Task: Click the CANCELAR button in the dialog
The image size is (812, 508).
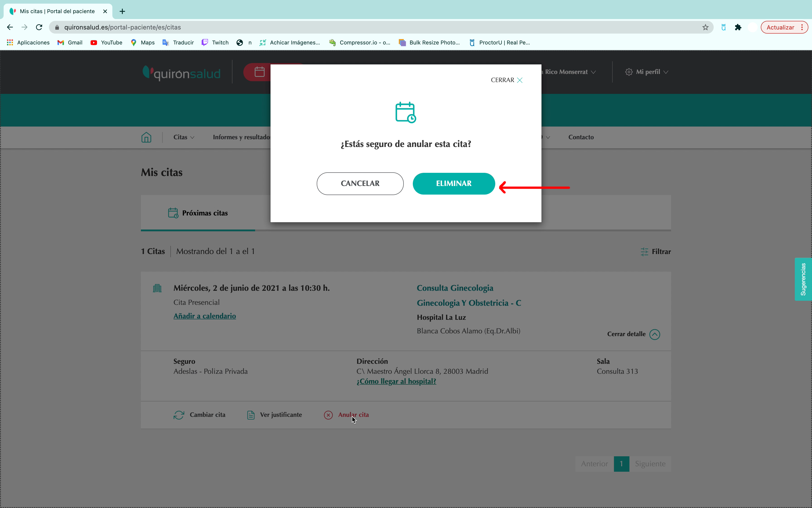Action: click(360, 183)
